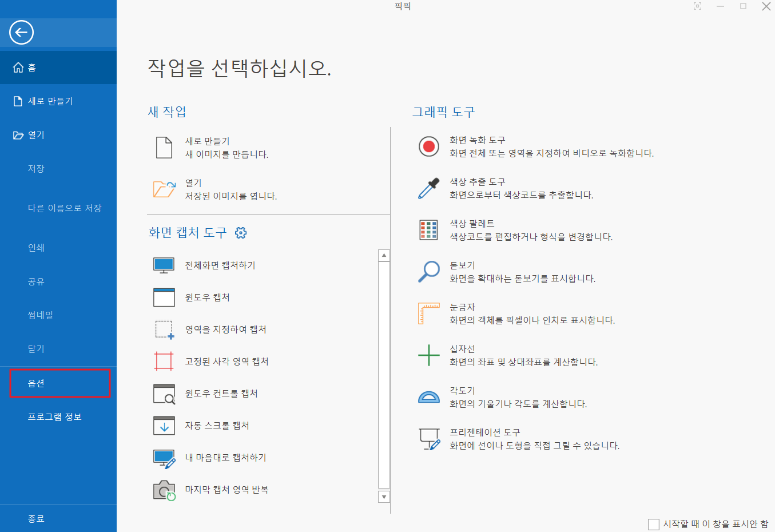Click the magnifier glass icon
This screenshot has height=532, width=775.
click(x=429, y=272)
